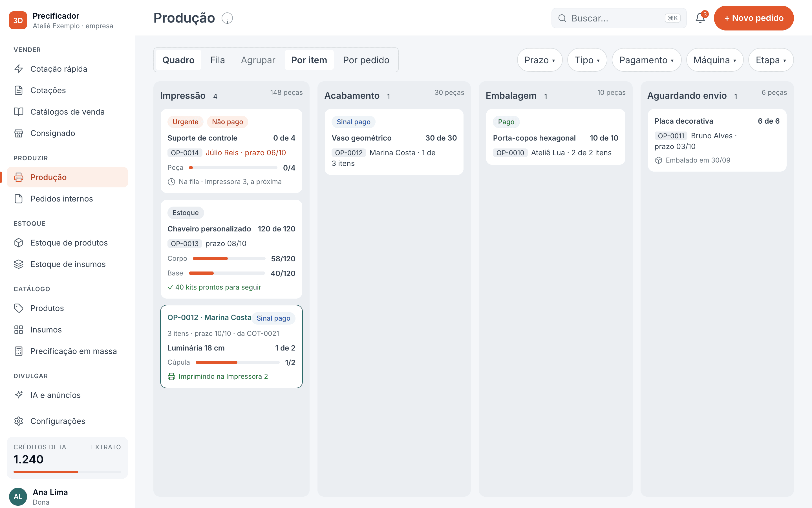Image resolution: width=812 pixels, height=508 pixels.
Task: Click the search magnifier icon
Action: click(562, 18)
